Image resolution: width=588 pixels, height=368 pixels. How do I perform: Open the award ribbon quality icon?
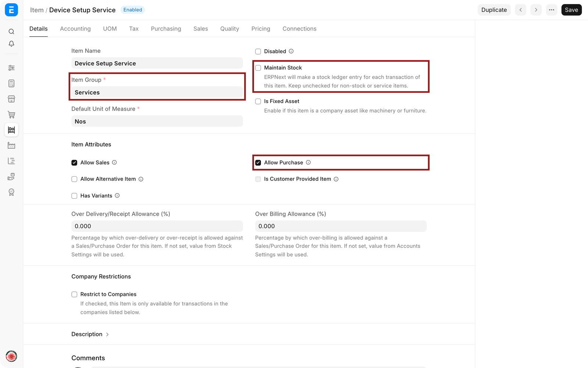(11, 192)
